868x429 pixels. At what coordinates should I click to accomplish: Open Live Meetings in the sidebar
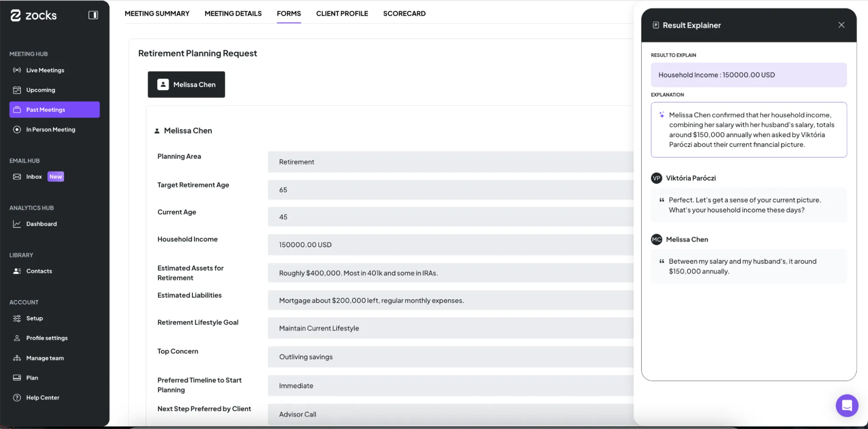[45, 70]
